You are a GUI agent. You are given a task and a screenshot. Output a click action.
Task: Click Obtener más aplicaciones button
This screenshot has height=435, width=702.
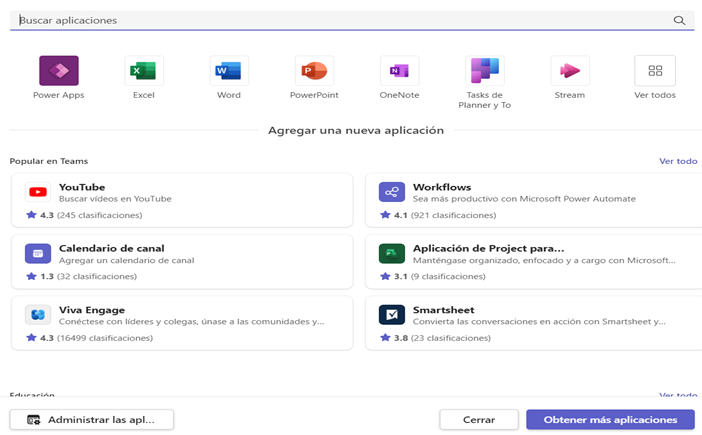[x=610, y=420]
